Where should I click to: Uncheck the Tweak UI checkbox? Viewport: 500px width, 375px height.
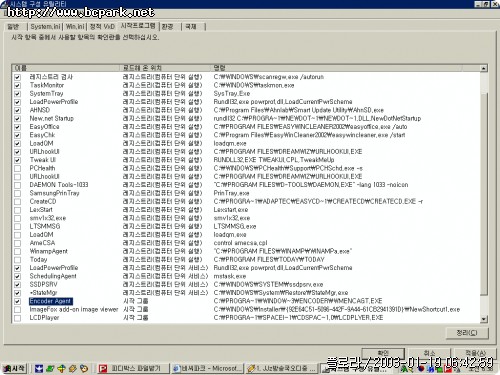tap(17, 160)
